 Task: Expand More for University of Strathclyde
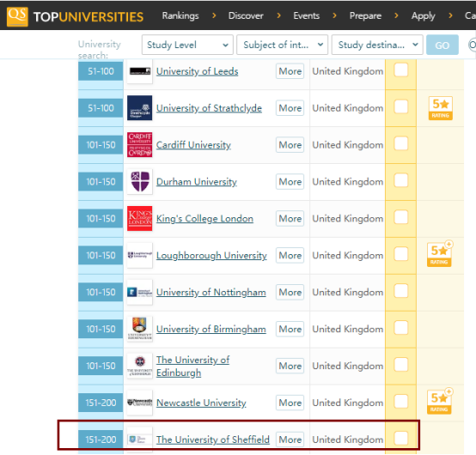[290, 108]
